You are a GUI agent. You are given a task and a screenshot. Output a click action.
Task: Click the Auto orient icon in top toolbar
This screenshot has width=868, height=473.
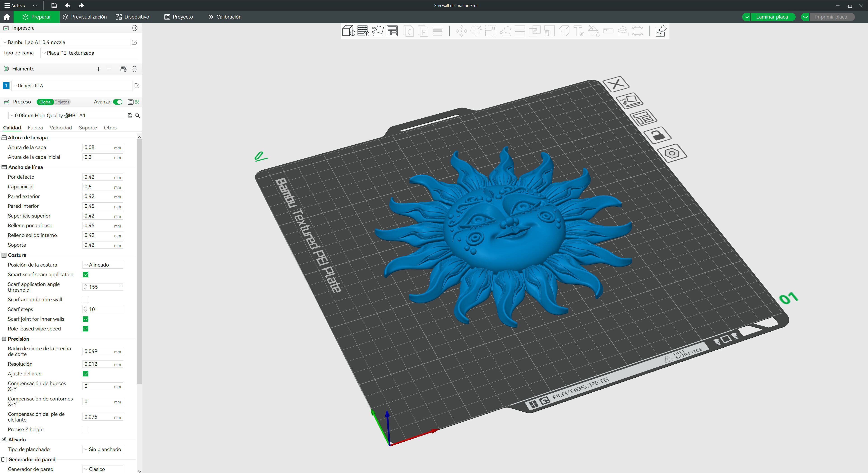pos(378,31)
